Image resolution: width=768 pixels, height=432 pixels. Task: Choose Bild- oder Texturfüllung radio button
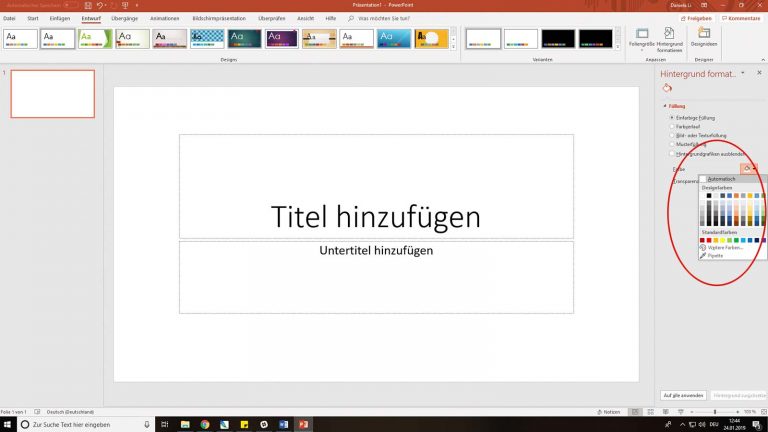(673, 135)
